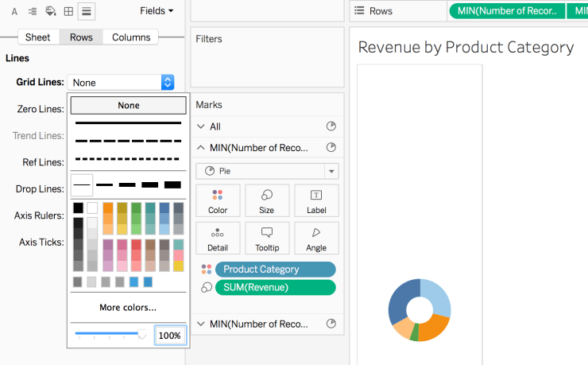Select None line style option

(128, 106)
